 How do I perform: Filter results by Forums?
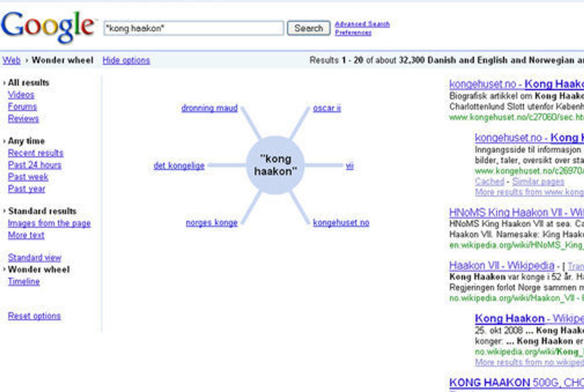pos(22,107)
